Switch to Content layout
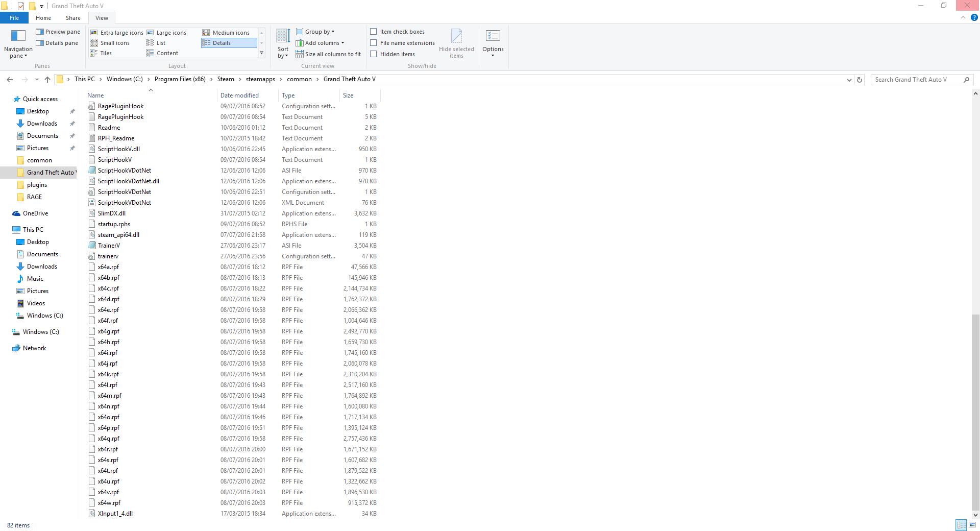The image size is (980, 531). click(x=162, y=53)
